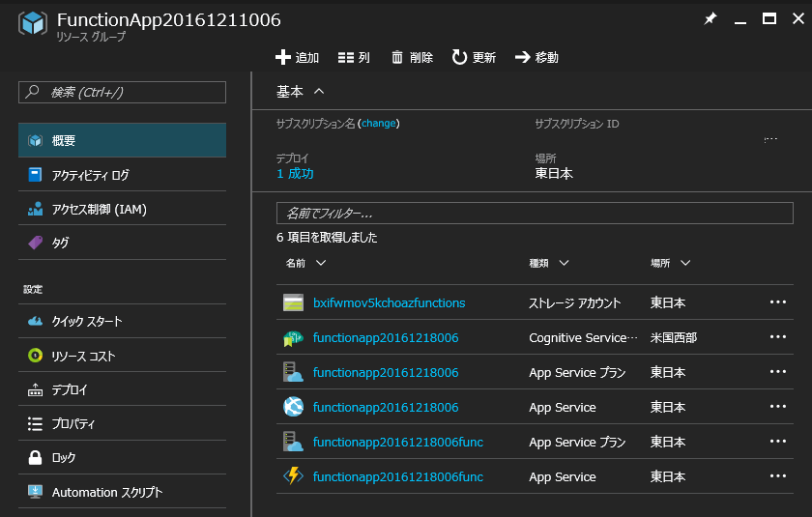Open the bxifwmov5kchoazfunctions storage account link
Screen dimensions: 812x517
pos(389,302)
